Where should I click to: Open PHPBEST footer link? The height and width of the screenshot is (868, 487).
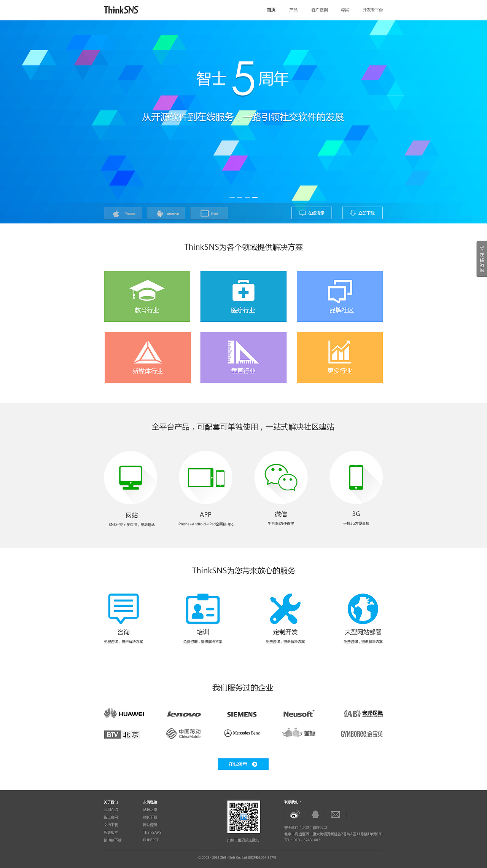[x=151, y=840]
